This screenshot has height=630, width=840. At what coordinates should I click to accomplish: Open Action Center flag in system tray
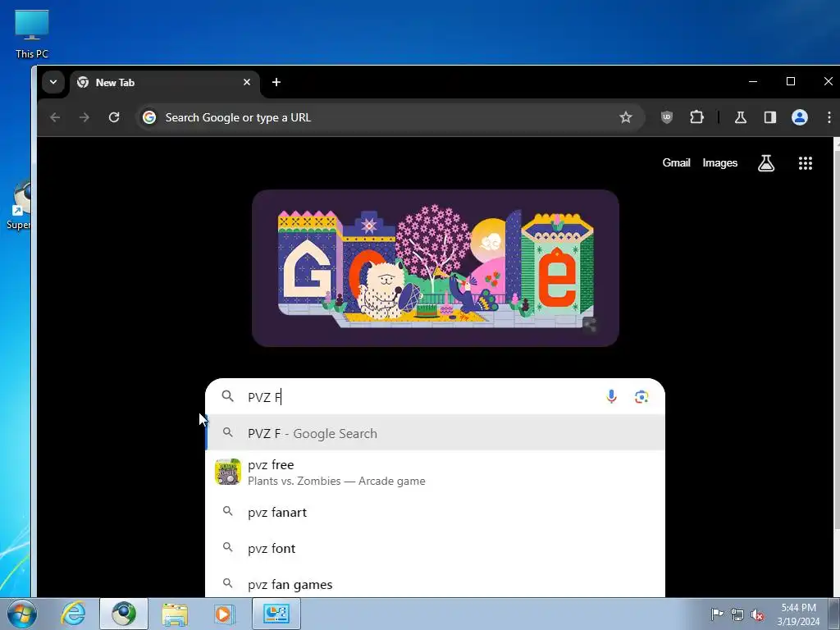(x=717, y=614)
